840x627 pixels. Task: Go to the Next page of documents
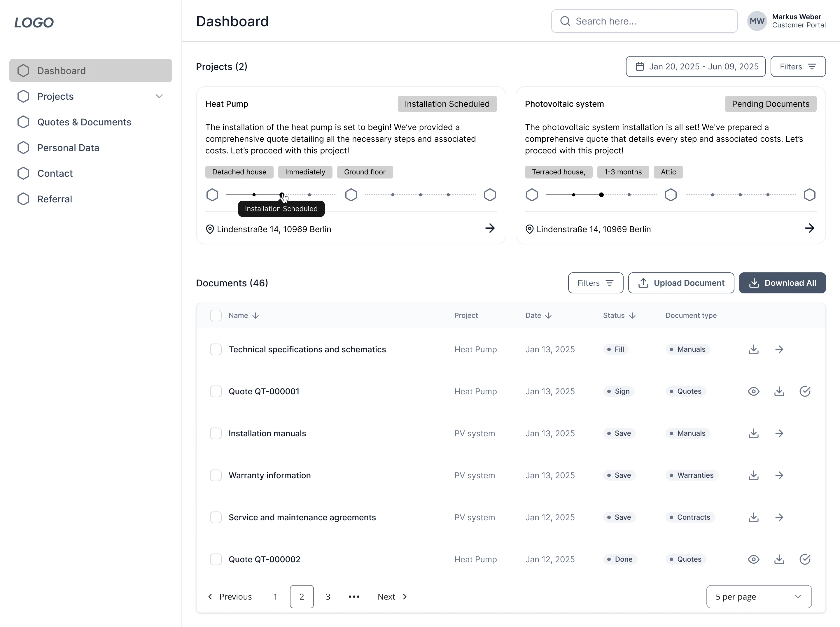pyautogui.click(x=392, y=597)
